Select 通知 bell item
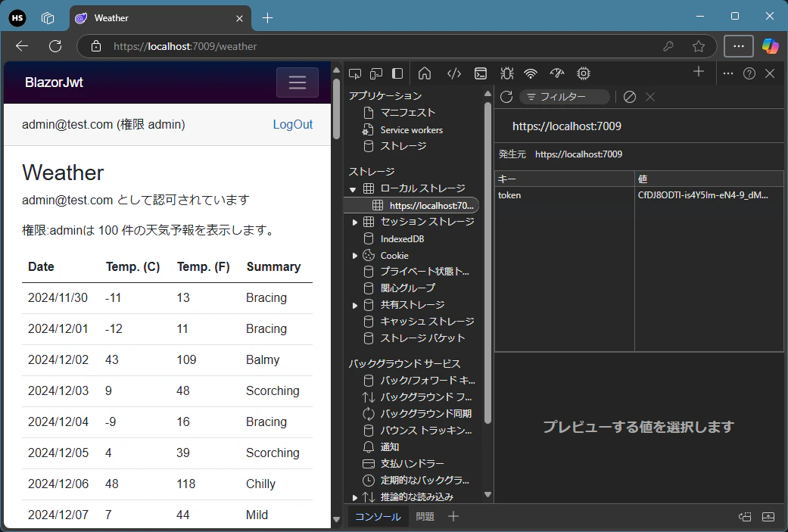Screen dimensions: 788x532 pos(390,447)
